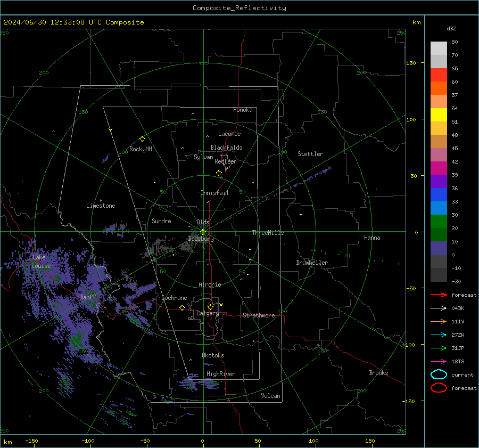Click the magenta swatch in the dBZ scale
This screenshot has height=448, width=479.
click(x=439, y=168)
